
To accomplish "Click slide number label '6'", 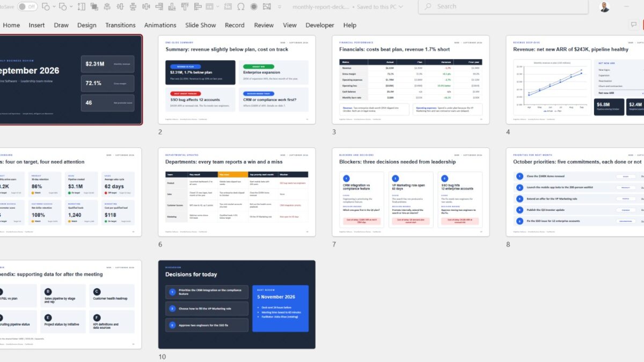I will [x=160, y=244].
